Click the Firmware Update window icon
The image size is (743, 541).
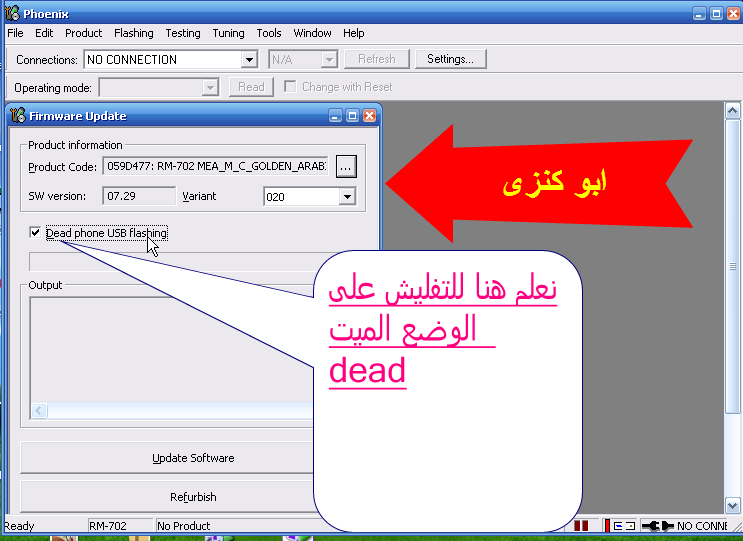18,116
